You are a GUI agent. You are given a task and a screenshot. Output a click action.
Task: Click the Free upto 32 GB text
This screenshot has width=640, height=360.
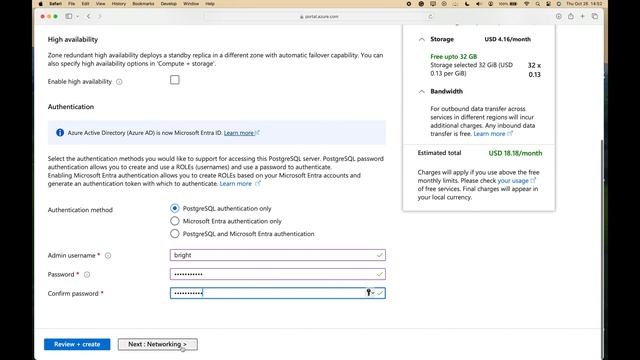[x=453, y=57]
